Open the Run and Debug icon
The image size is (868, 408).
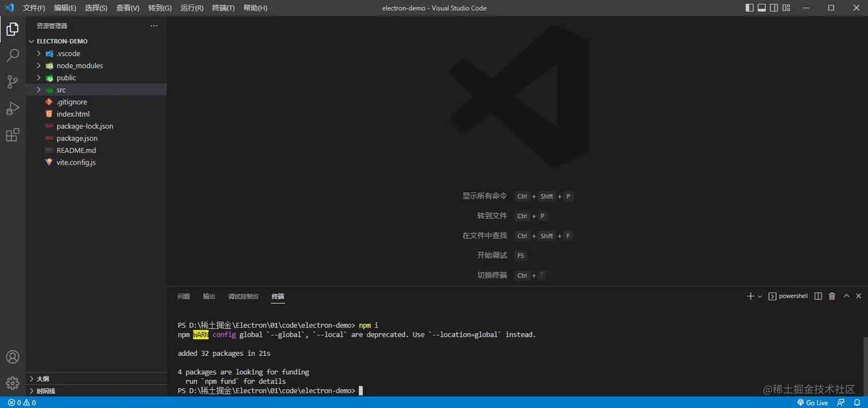click(x=13, y=108)
